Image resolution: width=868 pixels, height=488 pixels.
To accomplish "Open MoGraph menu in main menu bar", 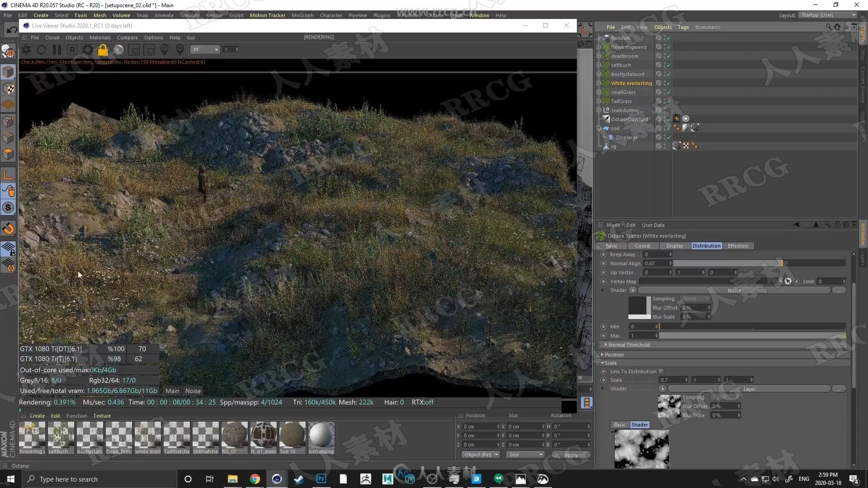I will pyautogui.click(x=302, y=15).
